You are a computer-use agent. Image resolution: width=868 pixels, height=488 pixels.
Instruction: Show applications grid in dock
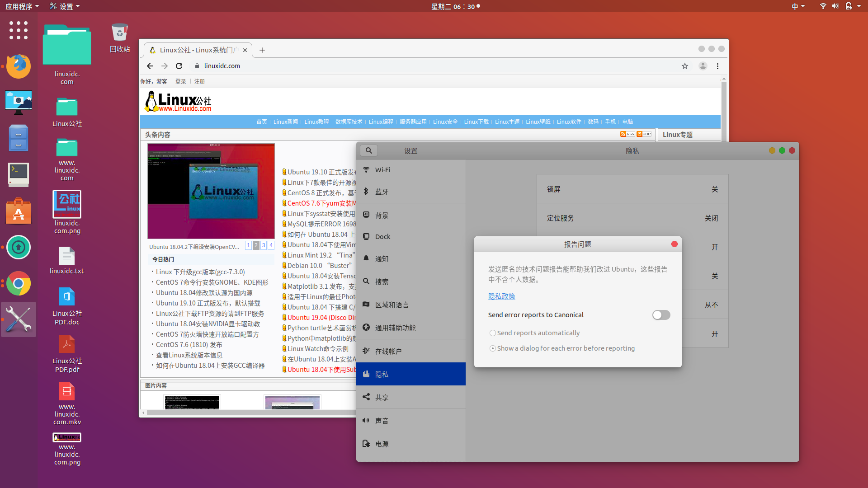pos(19,30)
